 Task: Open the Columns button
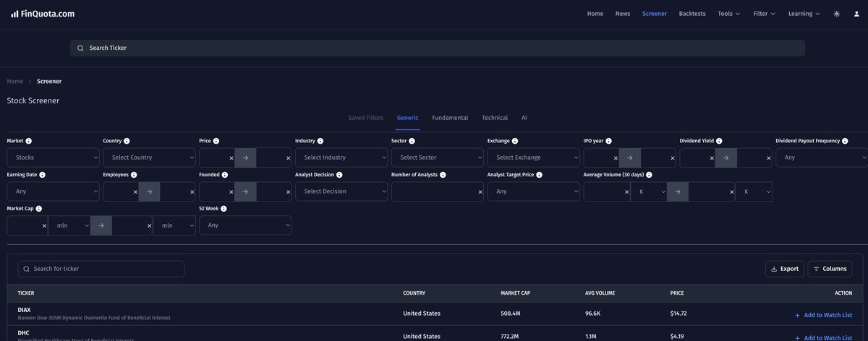coord(830,269)
